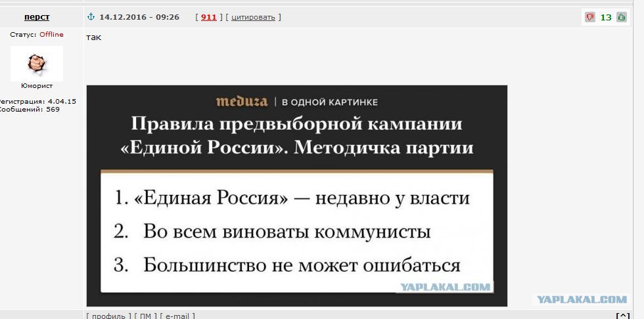
Task: Click the post rating number 13
Action: (x=606, y=17)
